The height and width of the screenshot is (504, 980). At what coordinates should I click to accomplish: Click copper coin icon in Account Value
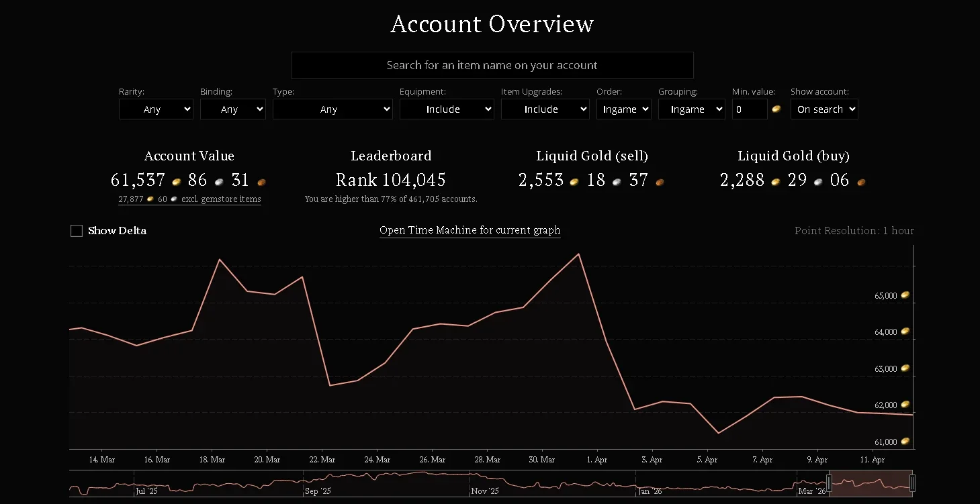coord(261,181)
